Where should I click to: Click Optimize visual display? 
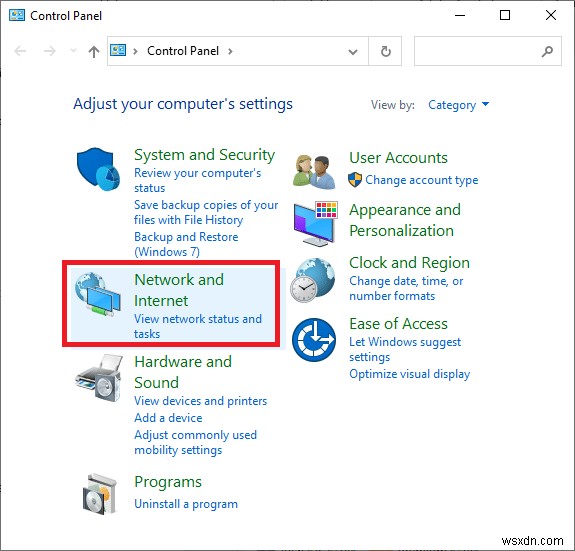(x=409, y=374)
